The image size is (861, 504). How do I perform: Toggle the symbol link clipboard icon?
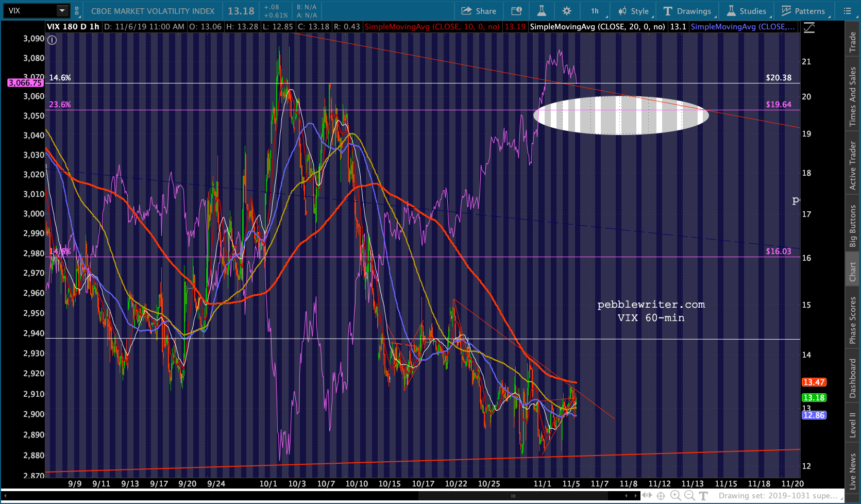pos(77,11)
